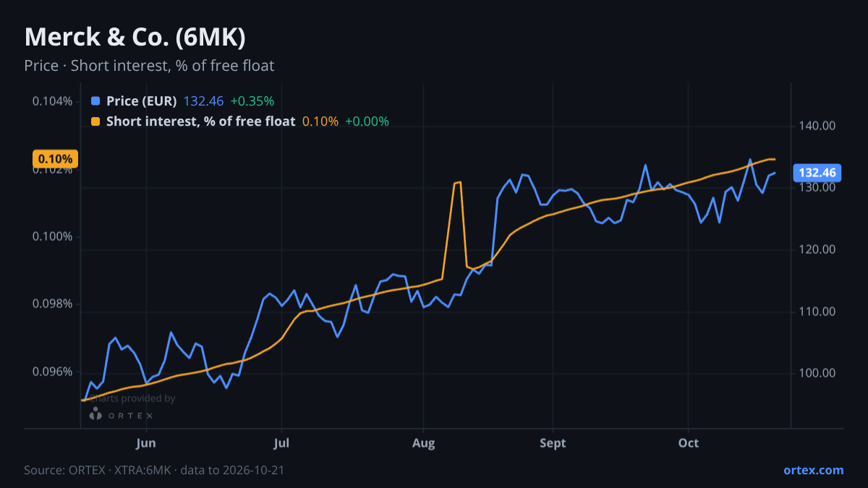Select the Aug label on the time axis
Image resolution: width=868 pixels, height=488 pixels.
(424, 443)
